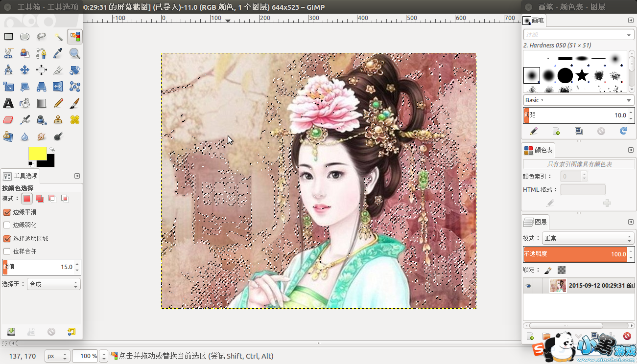The height and width of the screenshot is (364, 637).
Task: Open the layer 模式 dropdown showing 正常
Action: [589, 238]
